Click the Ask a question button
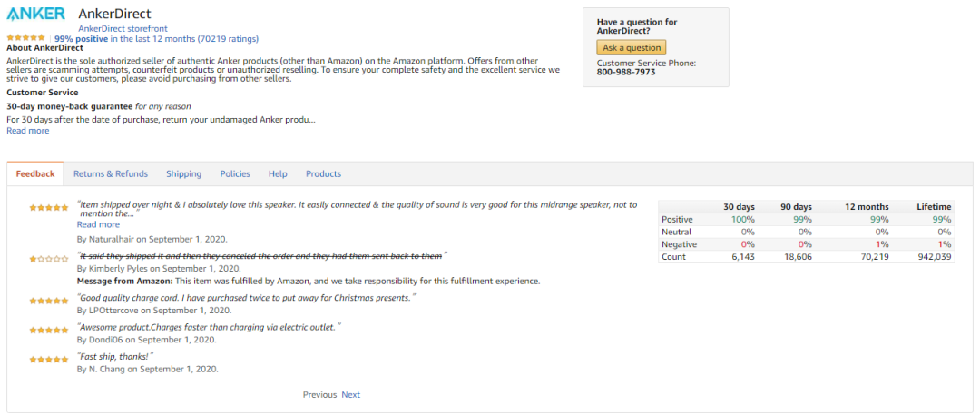The height and width of the screenshot is (416, 980). [x=632, y=47]
